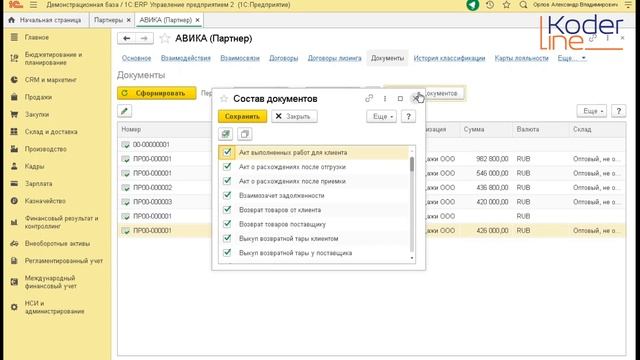This screenshot has width=640, height=360.
Task: Click amount 982 800,00 cell
Action: (492, 159)
